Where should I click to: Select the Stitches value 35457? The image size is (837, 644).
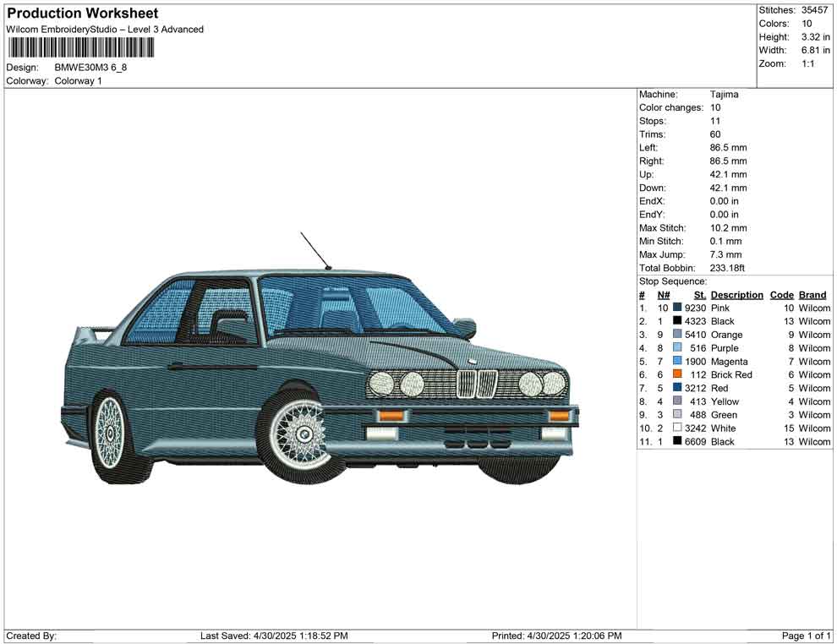click(814, 10)
